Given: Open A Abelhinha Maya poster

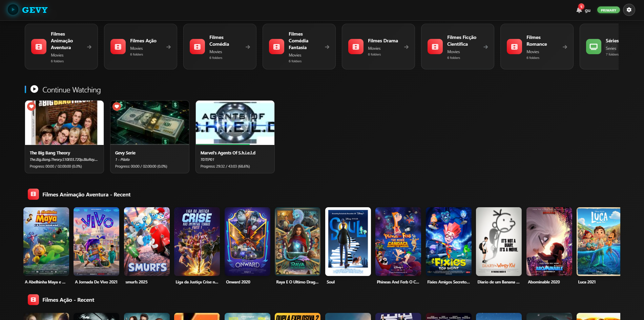Looking at the screenshot, I should (46, 241).
